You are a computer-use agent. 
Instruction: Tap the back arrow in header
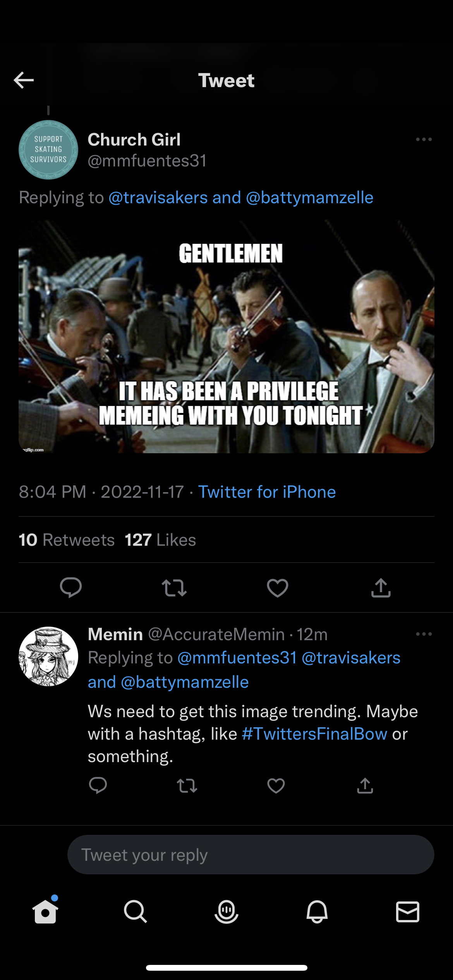[24, 80]
